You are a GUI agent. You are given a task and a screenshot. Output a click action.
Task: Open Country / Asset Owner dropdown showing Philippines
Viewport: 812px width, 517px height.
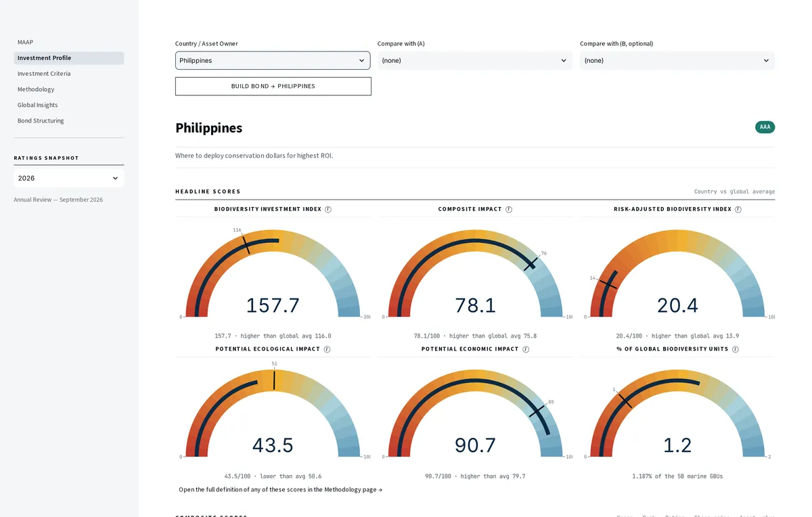point(273,60)
